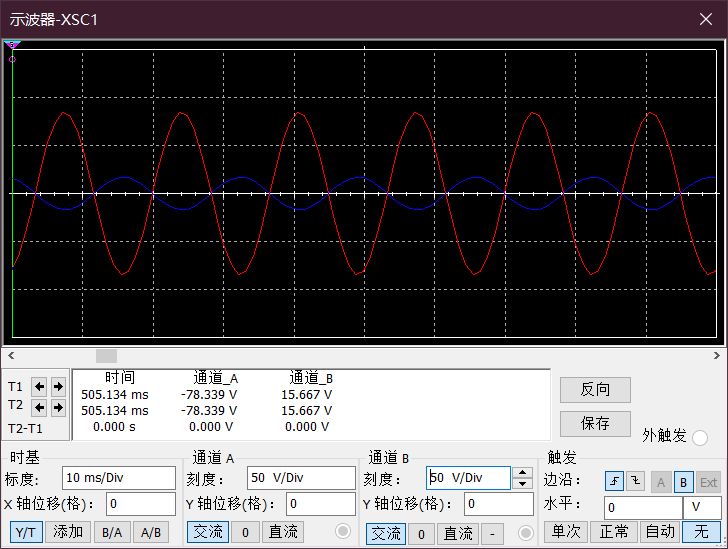Screen dimensions: 728x549
Task: Set Channel B coupling to 交流
Action: [386, 534]
